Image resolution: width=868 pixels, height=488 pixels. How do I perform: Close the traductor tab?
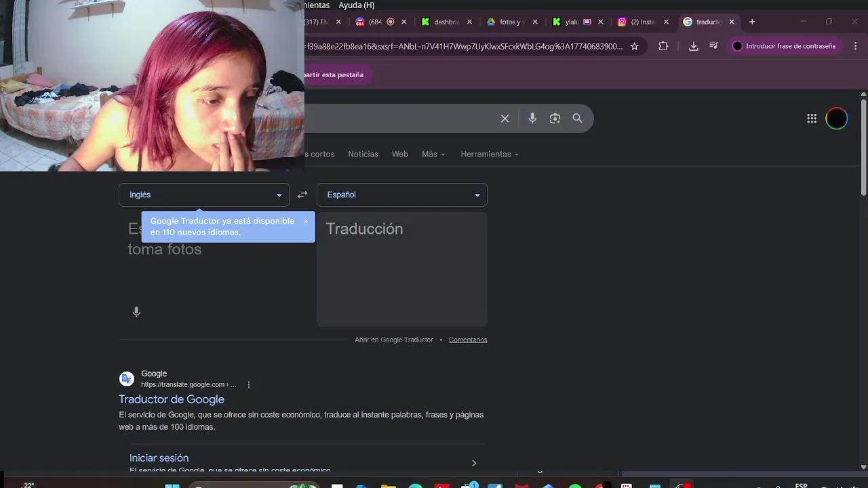tap(732, 22)
